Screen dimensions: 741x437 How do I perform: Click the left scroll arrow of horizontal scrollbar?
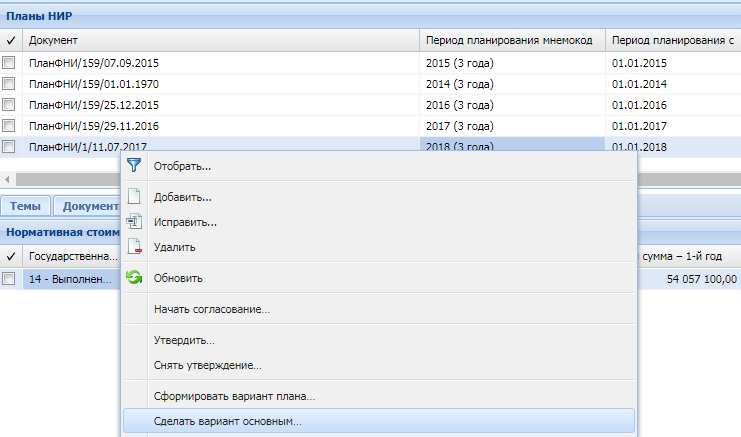(x=7, y=180)
